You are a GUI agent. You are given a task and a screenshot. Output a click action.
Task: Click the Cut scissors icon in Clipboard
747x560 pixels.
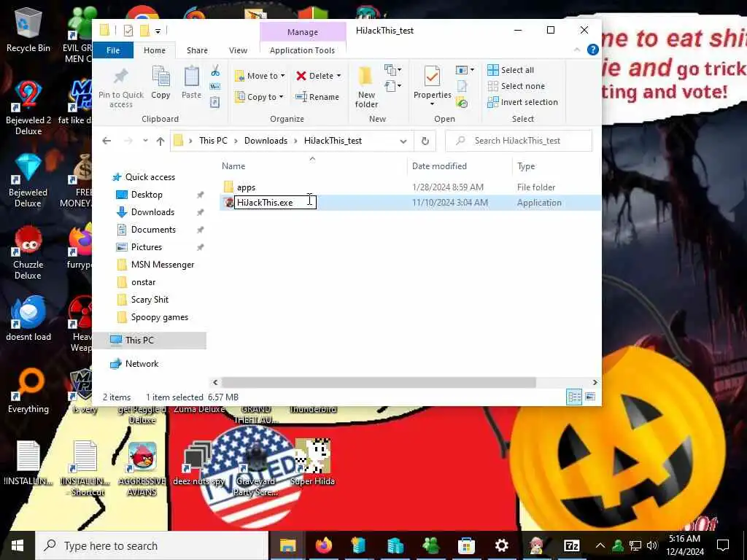tap(215, 71)
